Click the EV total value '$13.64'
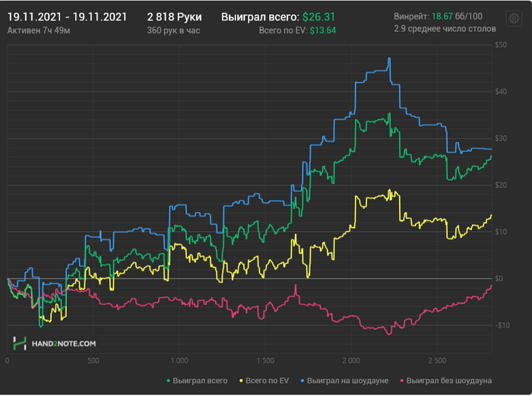The height and width of the screenshot is (396, 532). [323, 30]
